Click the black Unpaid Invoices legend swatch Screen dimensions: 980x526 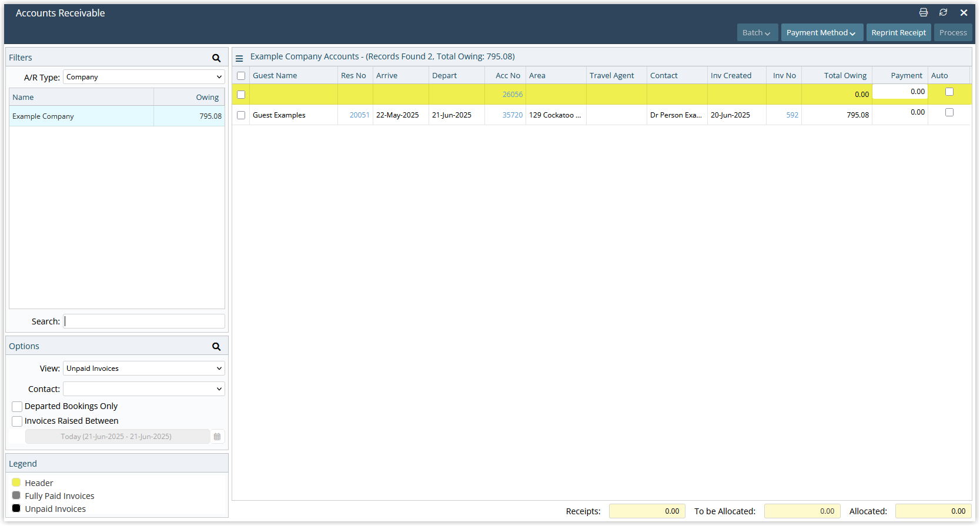click(x=16, y=508)
